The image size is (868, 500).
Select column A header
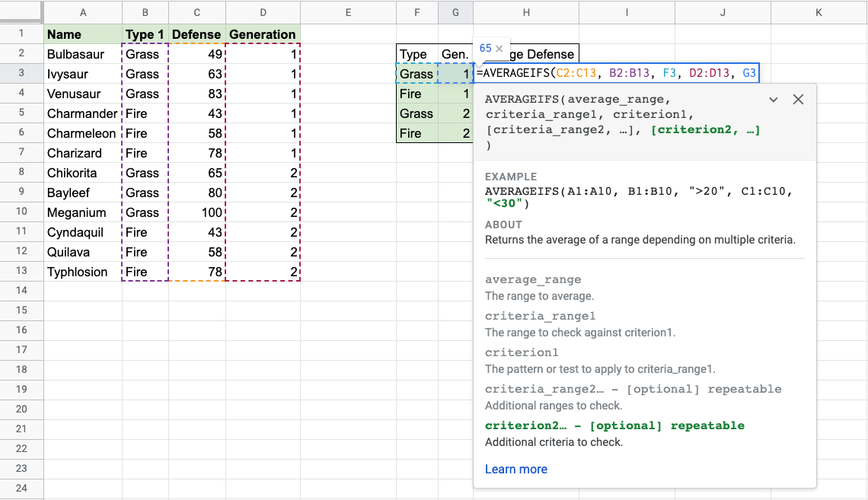[83, 12]
